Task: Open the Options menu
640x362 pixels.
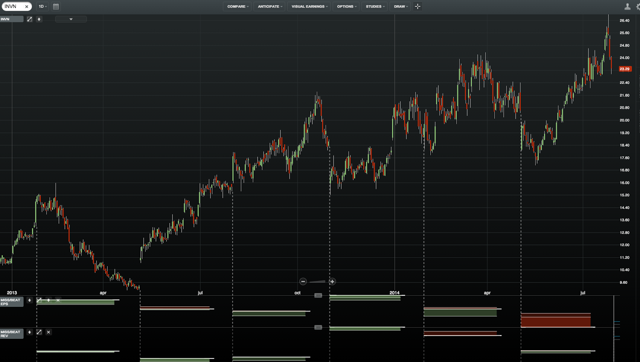Action: (x=347, y=7)
